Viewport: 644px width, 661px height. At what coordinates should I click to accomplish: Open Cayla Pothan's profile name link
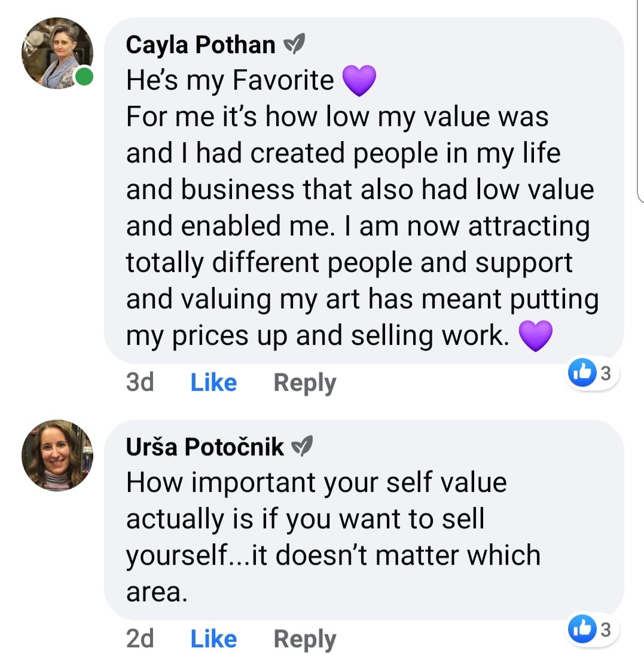point(200,45)
